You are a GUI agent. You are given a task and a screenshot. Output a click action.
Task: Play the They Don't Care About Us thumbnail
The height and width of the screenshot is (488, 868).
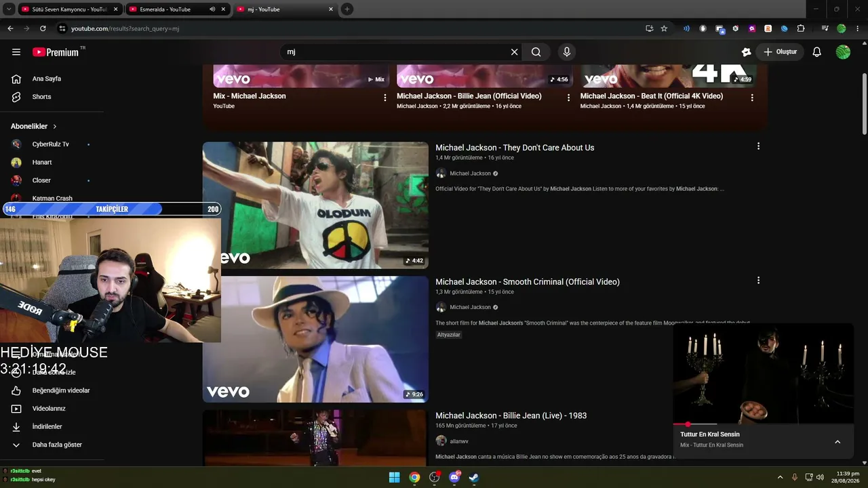pos(315,205)
